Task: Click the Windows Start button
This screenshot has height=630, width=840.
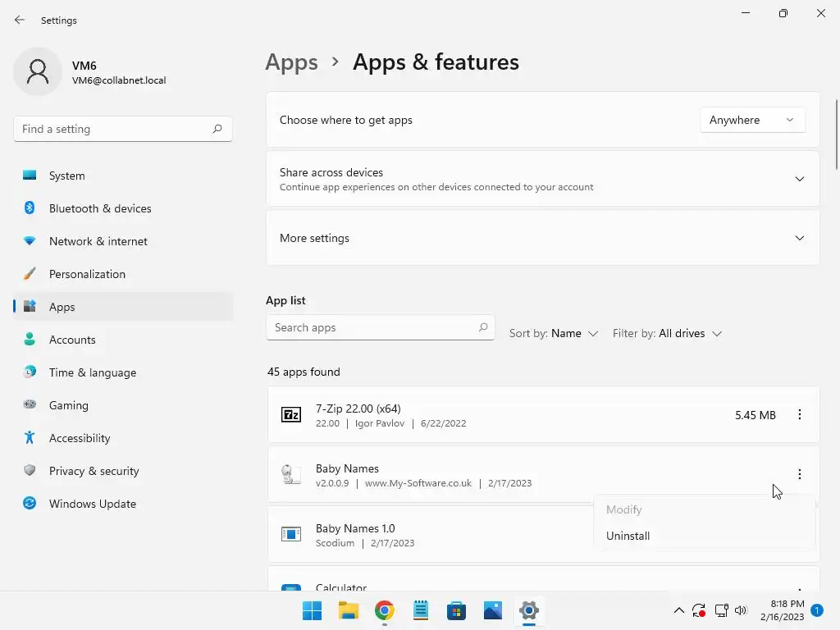Action: coord(313,610)
